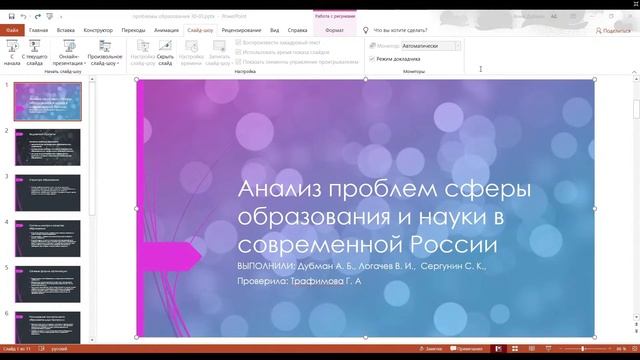Viewport: 640px width, 360px height.
Task: Collapse the ribbon with the chevron arrow
Action: [634, 72]
